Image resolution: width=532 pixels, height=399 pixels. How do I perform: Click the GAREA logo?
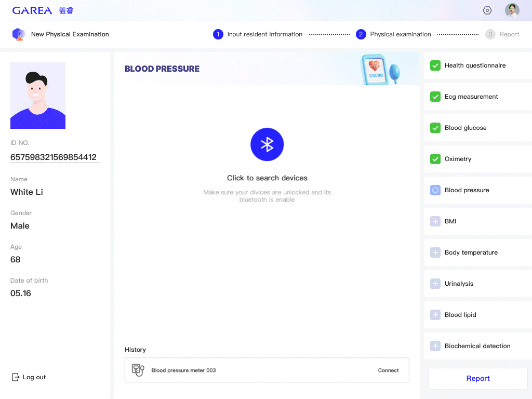(43, 10)
